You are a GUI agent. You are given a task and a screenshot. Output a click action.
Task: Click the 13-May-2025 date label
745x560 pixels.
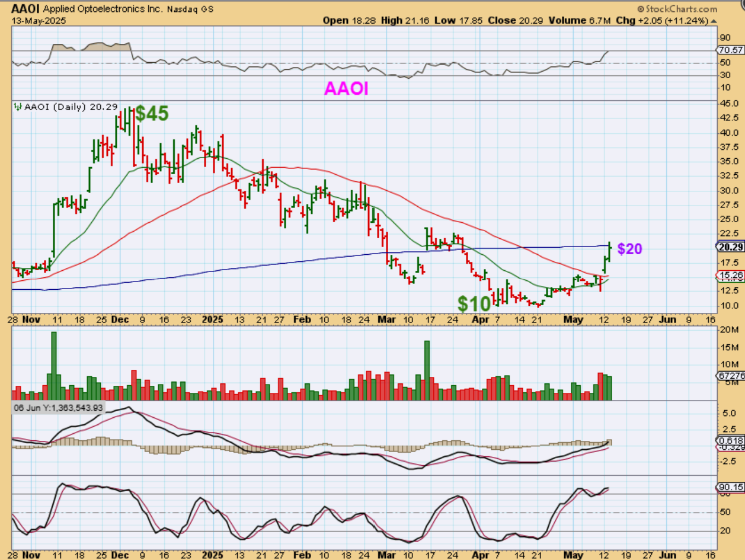coord(39,20)
